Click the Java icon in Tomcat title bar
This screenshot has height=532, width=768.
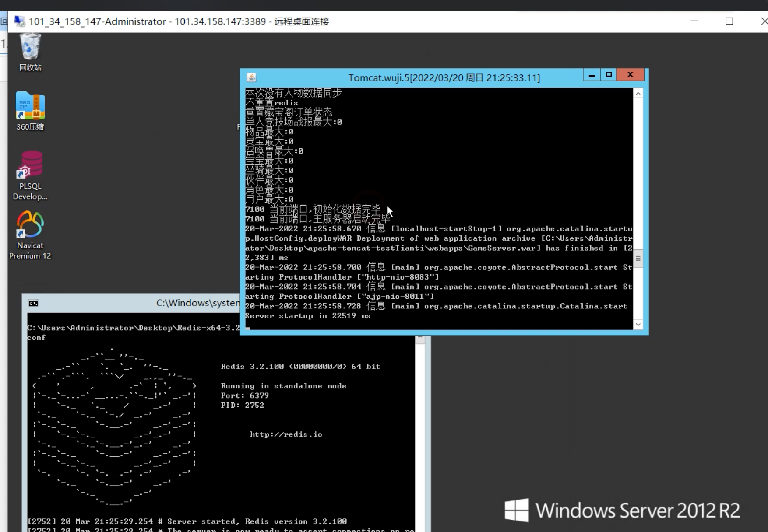coord(251,77)
